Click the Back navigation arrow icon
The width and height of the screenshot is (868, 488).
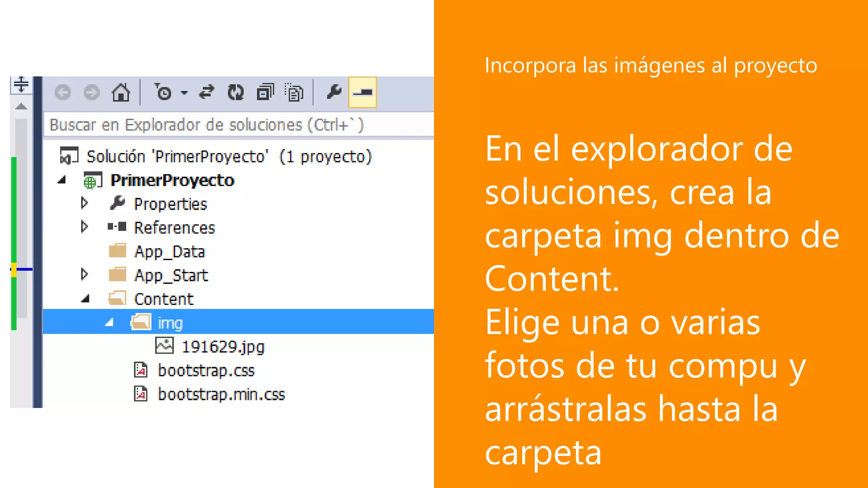pos(63,92)
